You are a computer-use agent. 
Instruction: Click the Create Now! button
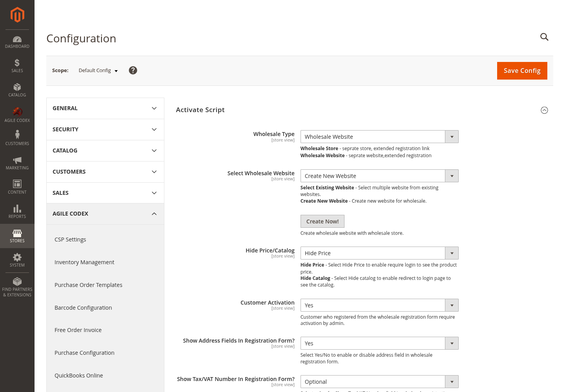[x=323, y=221]
